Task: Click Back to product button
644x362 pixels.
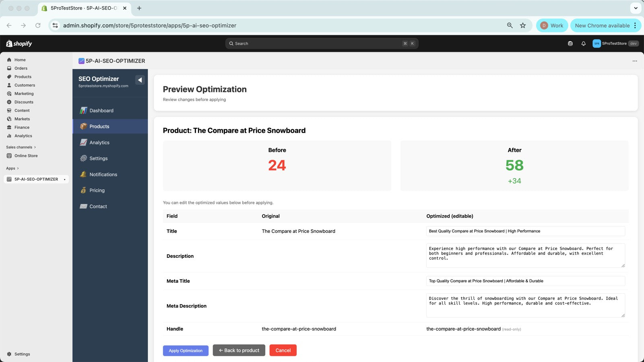Action: (239, 350)
